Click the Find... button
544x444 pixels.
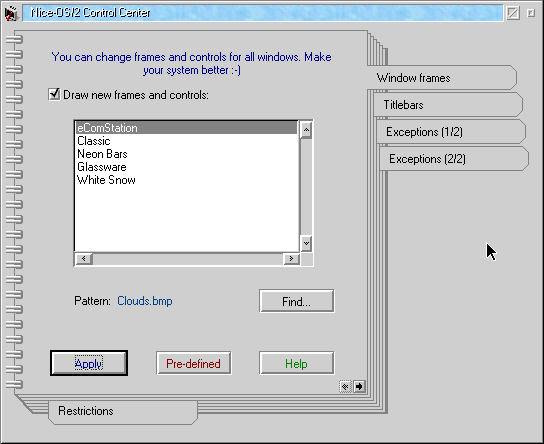pos(297,301)
